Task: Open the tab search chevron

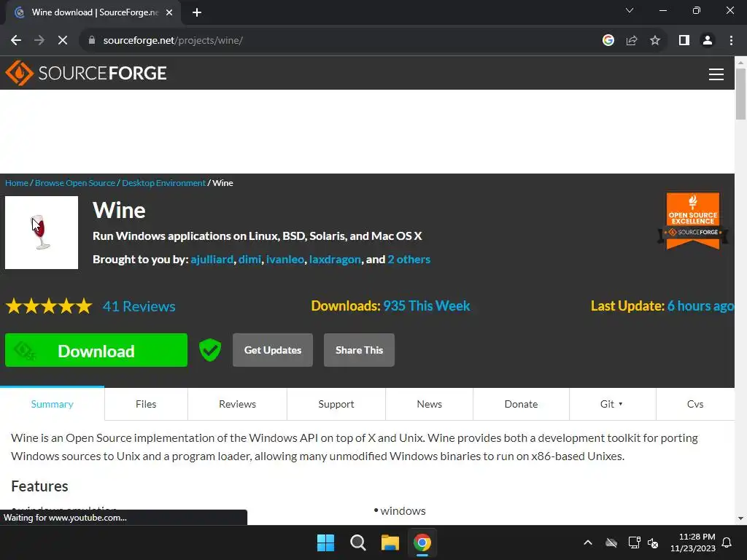Action: coord(630,10)
